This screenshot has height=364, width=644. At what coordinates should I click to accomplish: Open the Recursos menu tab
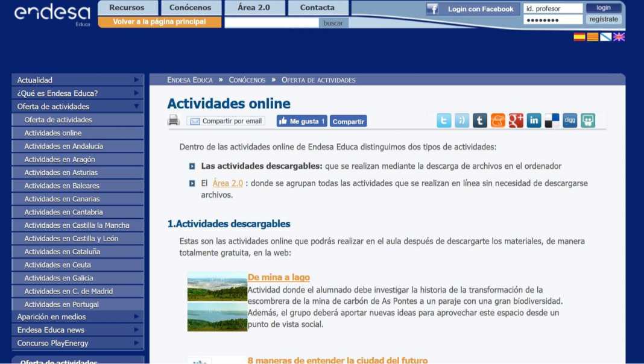[127, 8]
